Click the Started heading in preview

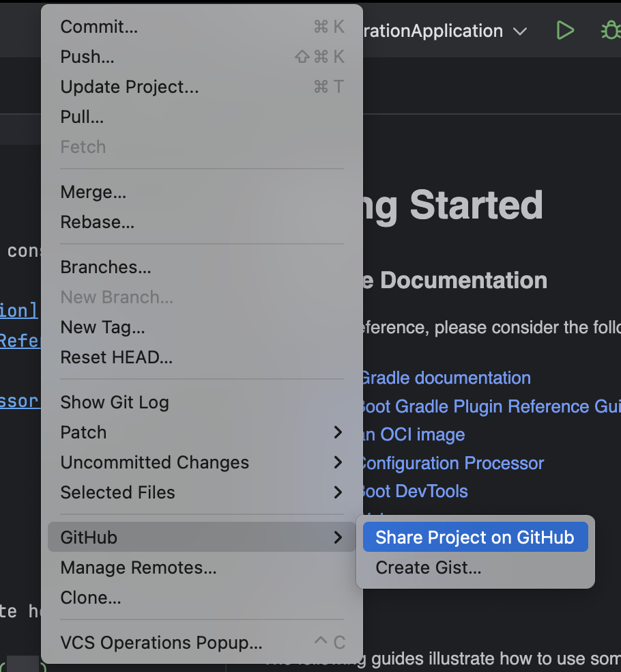tap(476, 205)
